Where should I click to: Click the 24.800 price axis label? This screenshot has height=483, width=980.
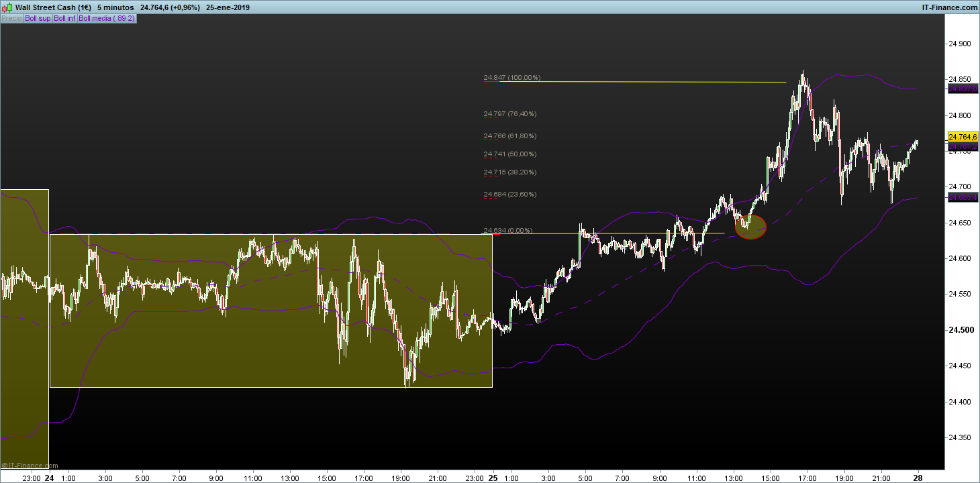click(959, 116)
